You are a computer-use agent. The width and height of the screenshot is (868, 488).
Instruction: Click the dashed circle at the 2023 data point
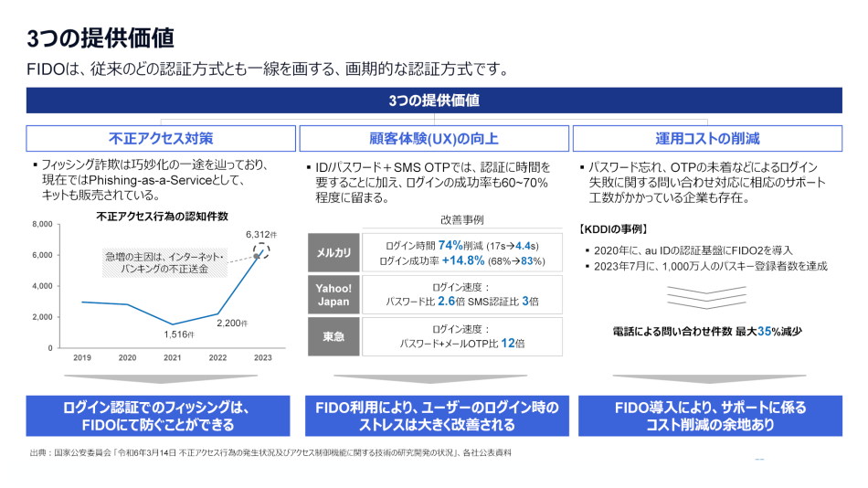(261, 251)
